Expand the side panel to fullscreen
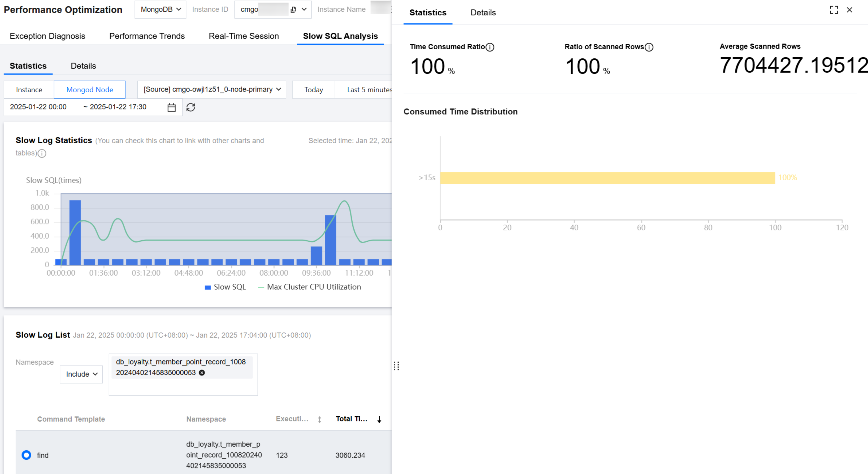868x474 pixels. [834, 10]
